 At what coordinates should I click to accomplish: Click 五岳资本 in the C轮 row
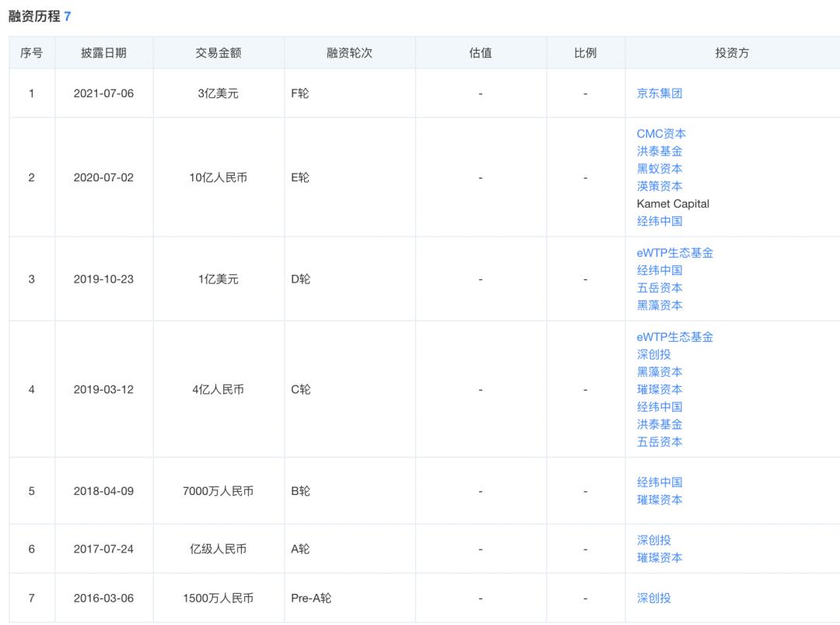659,441
